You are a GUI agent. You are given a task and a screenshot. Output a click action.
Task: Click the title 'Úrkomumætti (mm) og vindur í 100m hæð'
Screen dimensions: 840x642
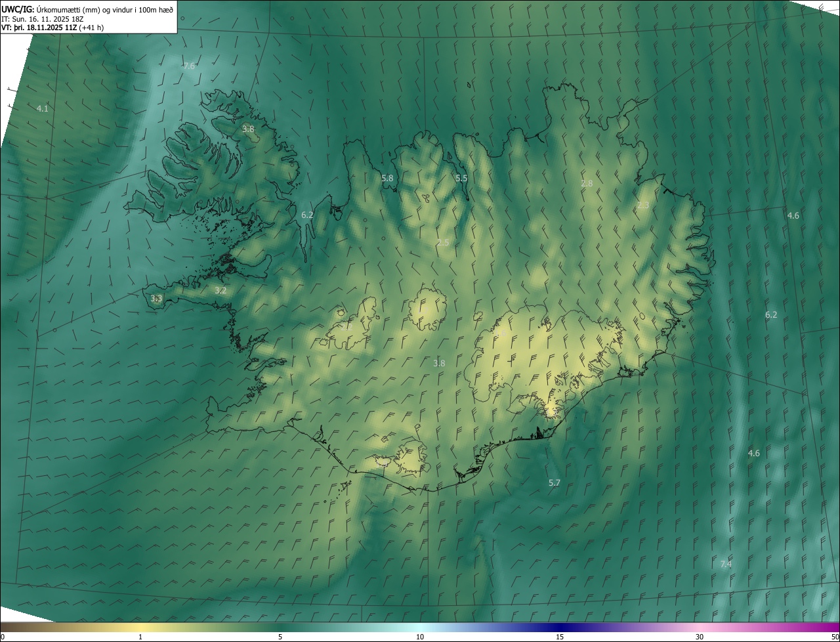click(x=104, y=9)
